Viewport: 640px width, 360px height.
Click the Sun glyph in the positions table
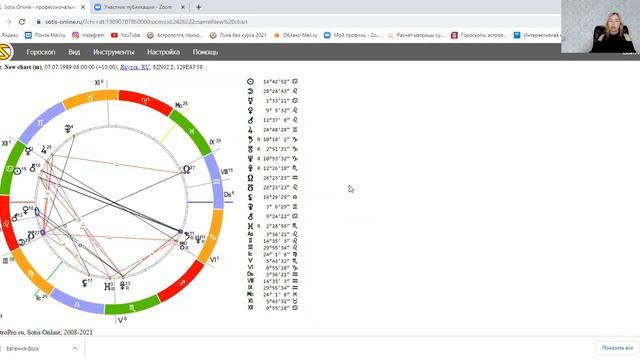[x=250, y=82]
